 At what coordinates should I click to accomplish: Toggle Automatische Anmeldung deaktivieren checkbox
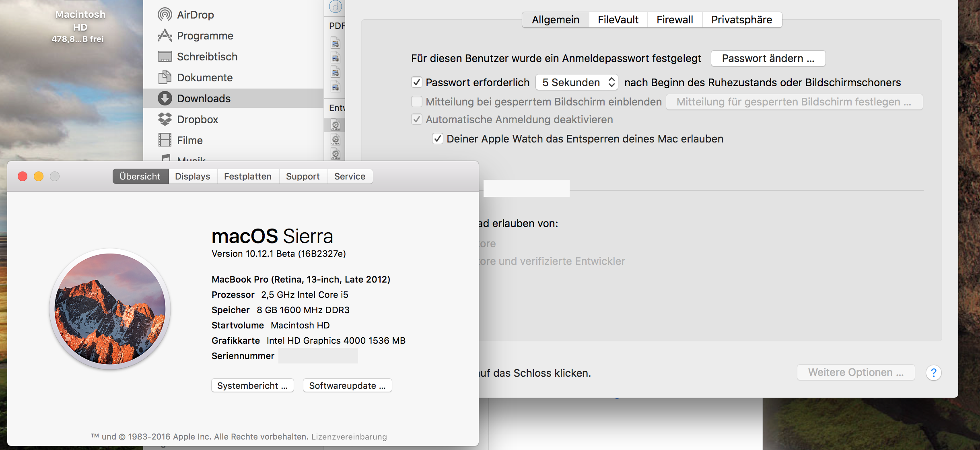[x=417, y=120]
